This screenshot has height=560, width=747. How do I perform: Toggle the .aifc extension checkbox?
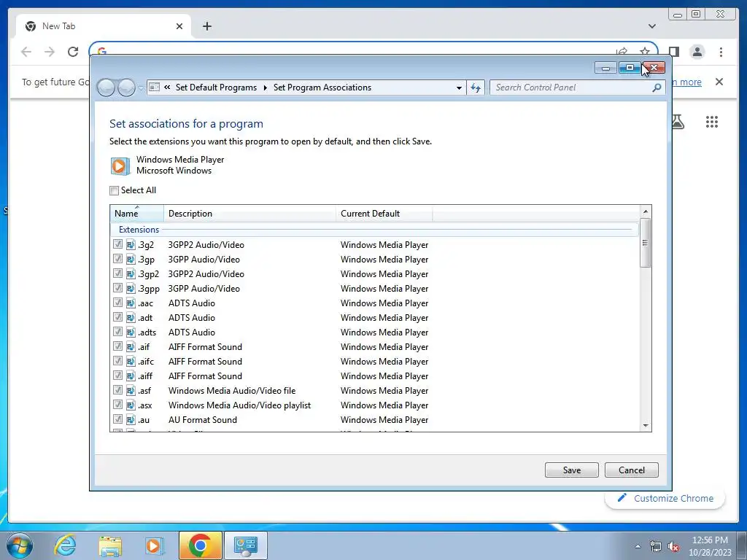[117, 361]
